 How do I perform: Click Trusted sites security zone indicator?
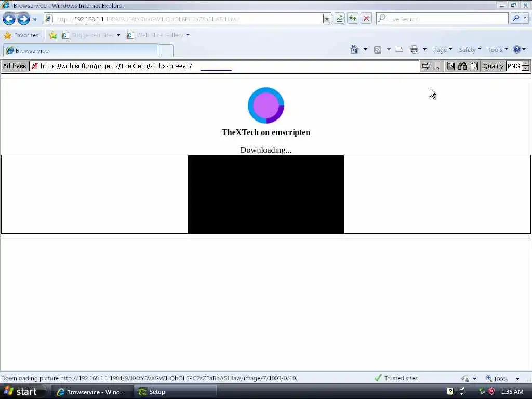click(x=396, y=378)
